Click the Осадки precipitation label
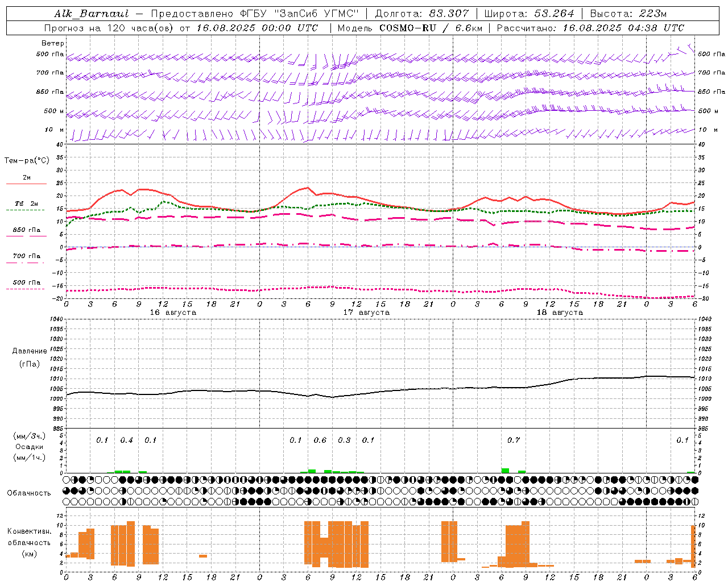The height and width of the screenshot is (582, 728). coord(30,447)
